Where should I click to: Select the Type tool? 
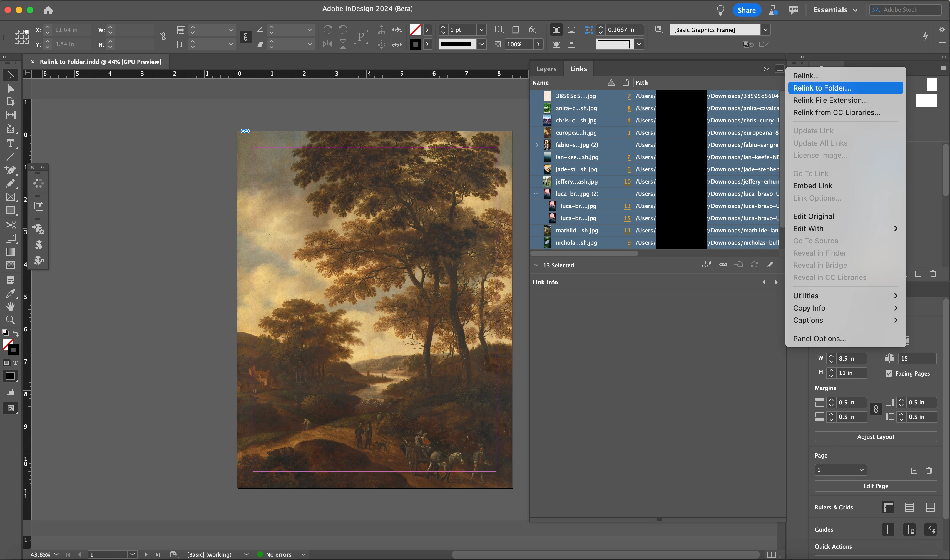(x=11, y=143)
